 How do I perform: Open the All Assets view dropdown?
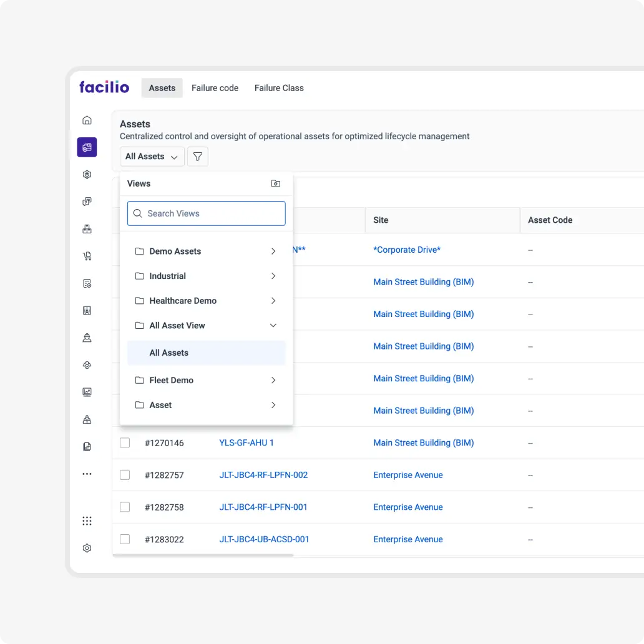(x=152, y=156)
